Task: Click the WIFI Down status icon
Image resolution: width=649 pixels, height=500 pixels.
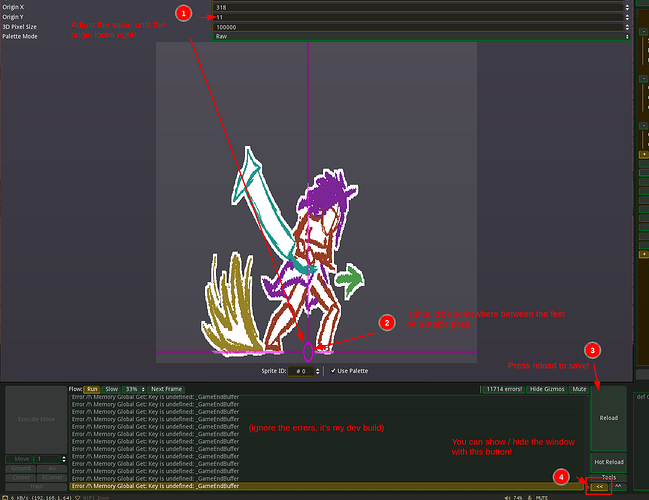Action: coord(77,498)
